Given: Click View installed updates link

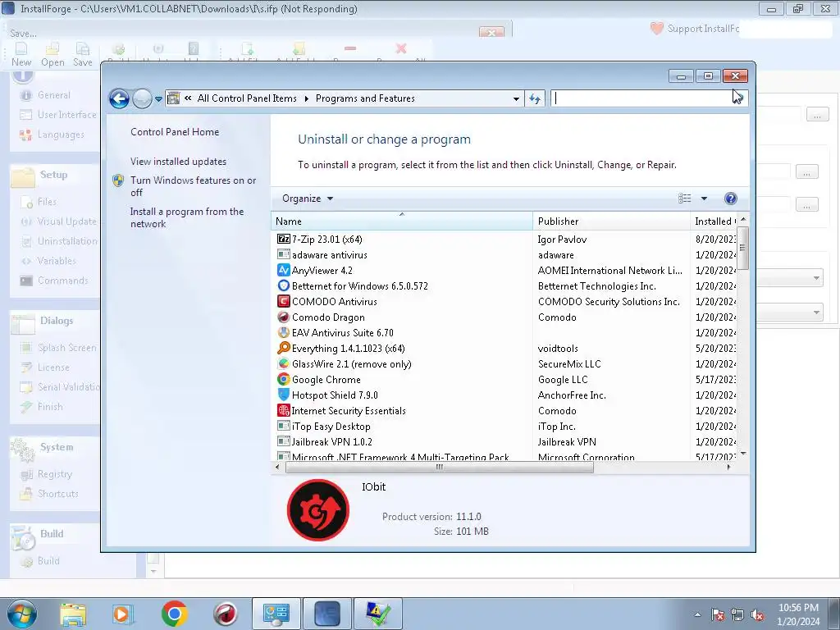Looking at the screenshot, I should click(x=178, y=162).
